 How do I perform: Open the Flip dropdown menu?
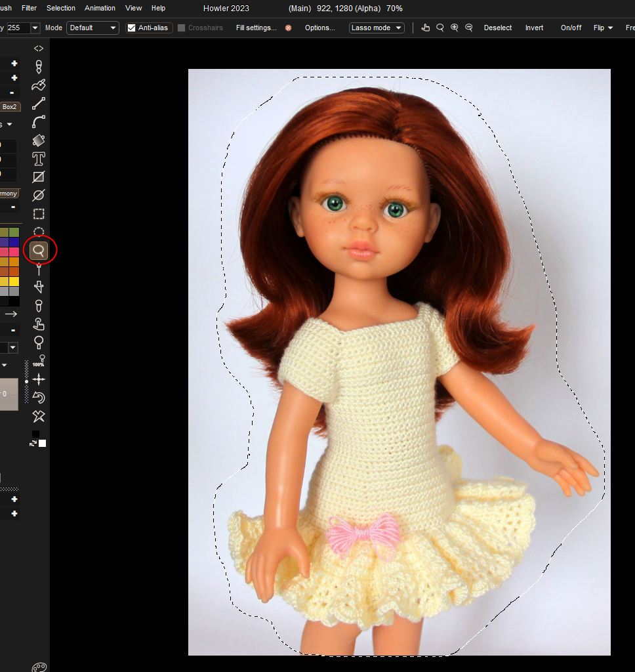tap(603, 28)
